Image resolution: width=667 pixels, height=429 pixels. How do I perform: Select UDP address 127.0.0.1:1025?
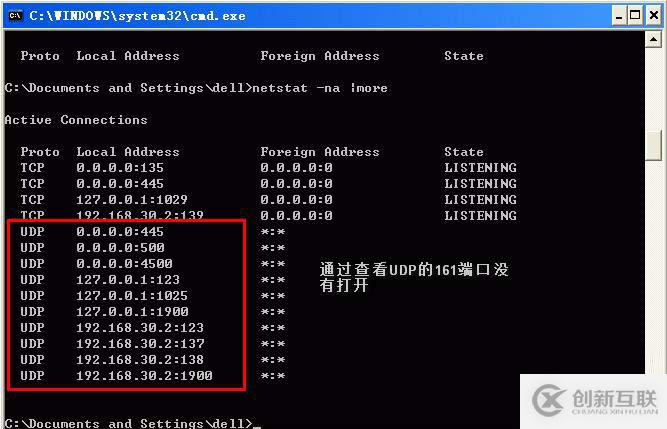point(132,295)
